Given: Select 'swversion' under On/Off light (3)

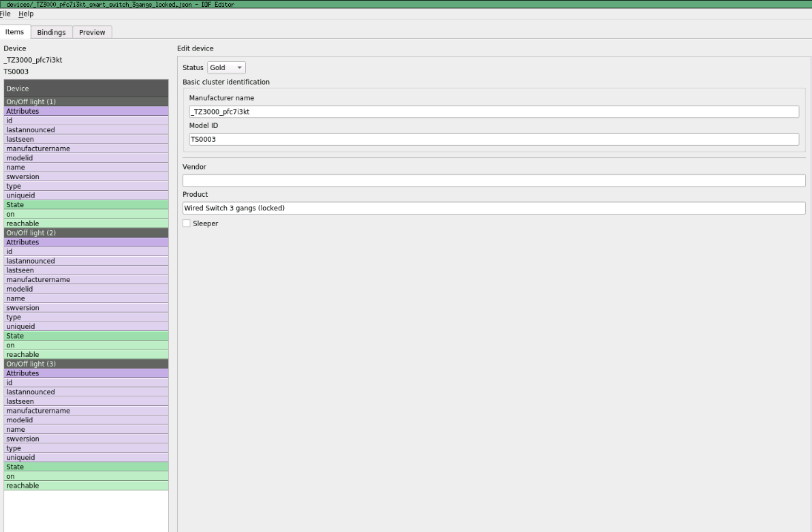Looking at the screenshot, I should (86, 439).
